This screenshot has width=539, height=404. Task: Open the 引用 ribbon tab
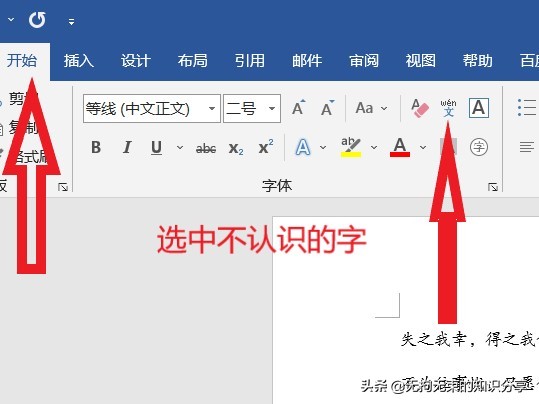click(x=250, y=61)
